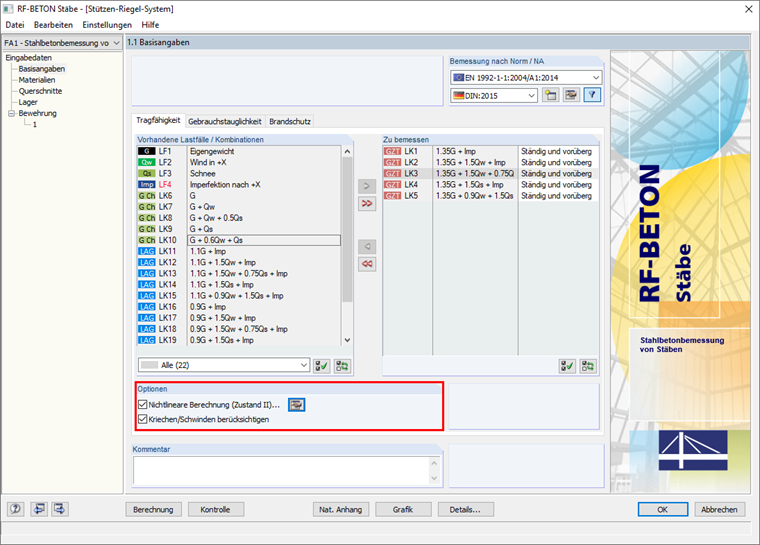The image size is (760, 545).
Task: Select LF4 'Imperfektion nach +X' row
Action: [239, 185]
